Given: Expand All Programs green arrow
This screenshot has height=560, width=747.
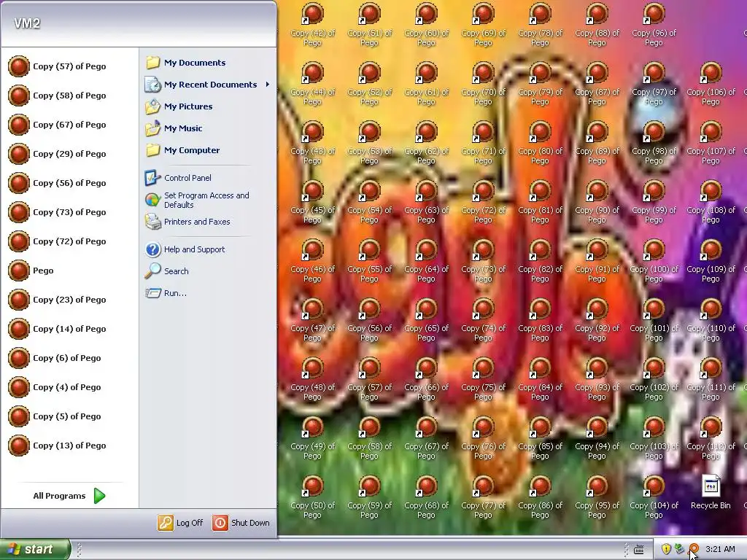Looking at the screenshot, I should [x=99, y=496].
